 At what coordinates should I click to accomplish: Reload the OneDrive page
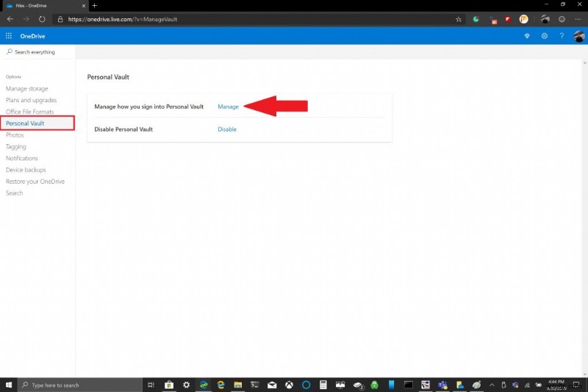point(42,19)
